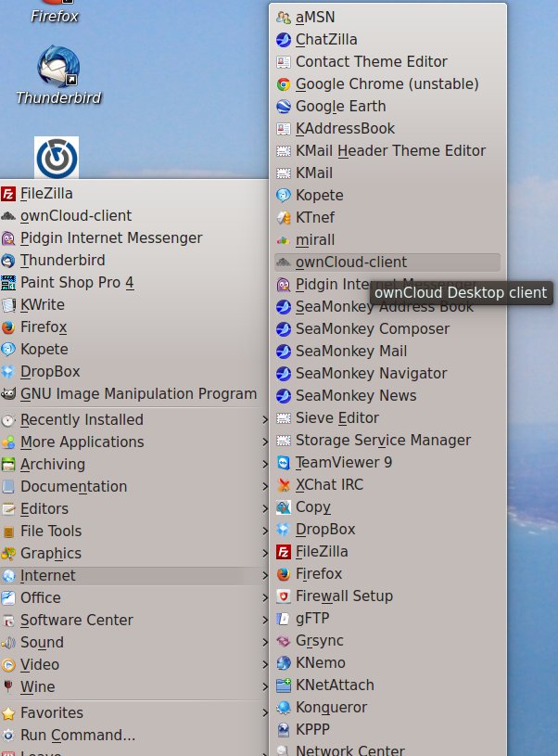The width and height of the screenshot is (558, 756).
Task: Launch KWrite from the main menu
Action: (x=134, y=305)
